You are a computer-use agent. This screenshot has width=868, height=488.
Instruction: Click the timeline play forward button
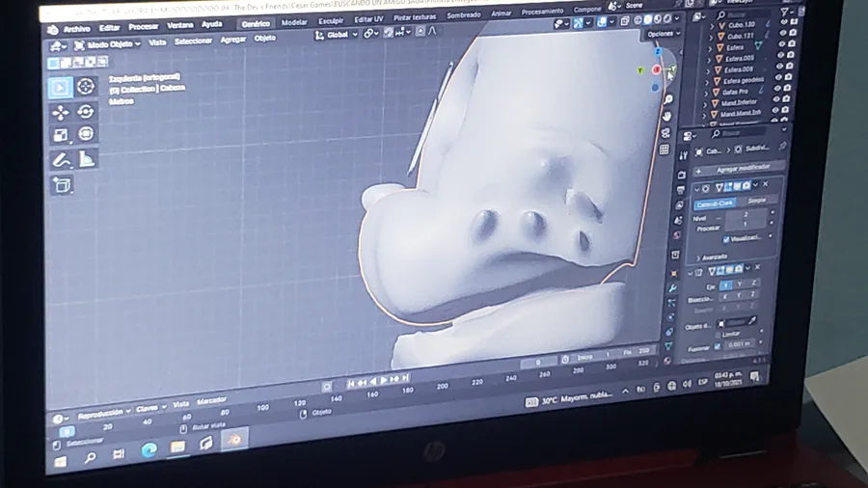point(384,380)
